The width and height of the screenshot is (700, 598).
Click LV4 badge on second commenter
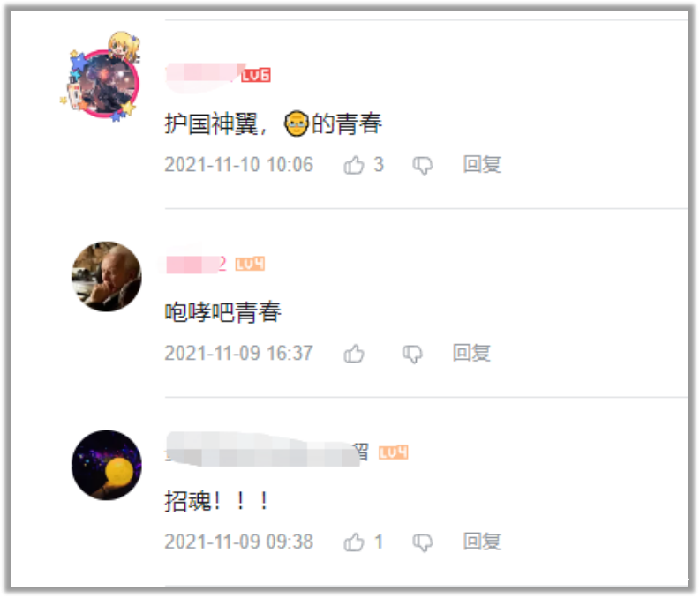[x=250, y=264]
